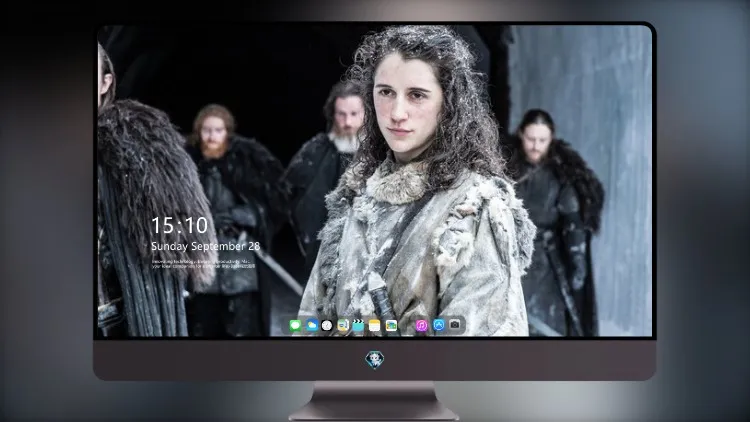Launch the pink Music app in dock
The width and height of the screenshot is (750, 422).
[x=421, y=325]
